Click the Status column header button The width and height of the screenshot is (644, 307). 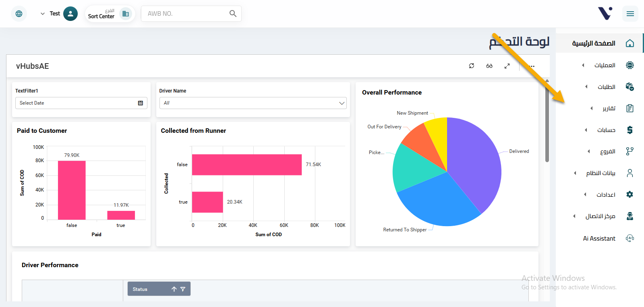click(x=149, y=289)
